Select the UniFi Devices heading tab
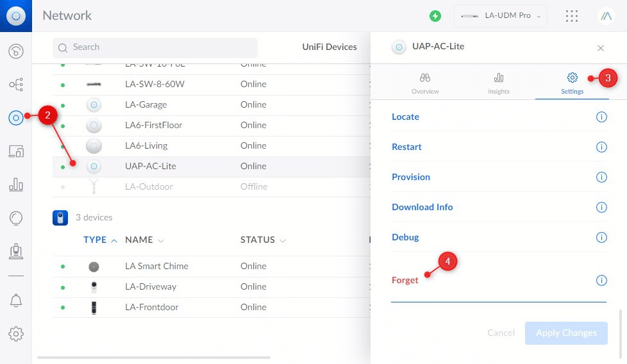Image resolution: width=627 pixels, height=364 pixels. point(330,47)
